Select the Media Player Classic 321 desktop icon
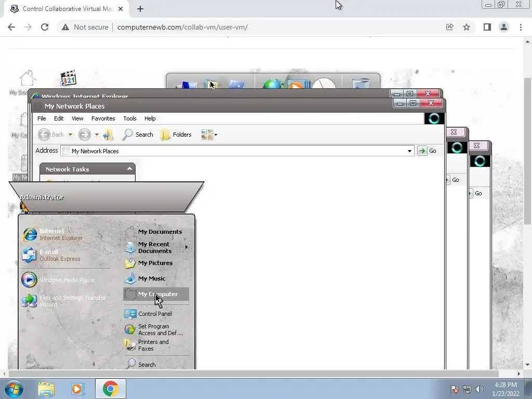This screenshot has width=532, height=399. (68, 78)
